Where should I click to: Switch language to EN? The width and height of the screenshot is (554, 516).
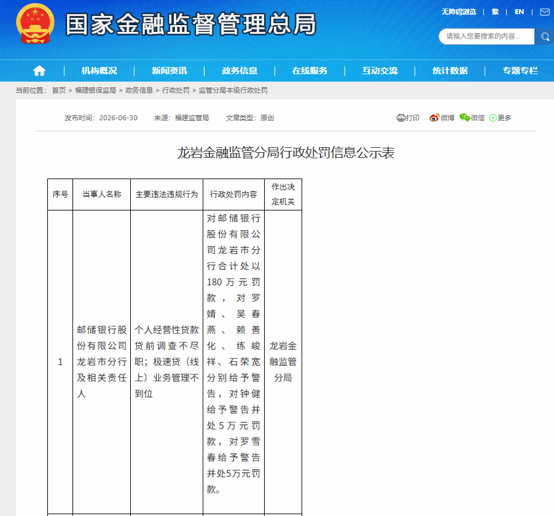pyautogui.click(x=519, y=12)
